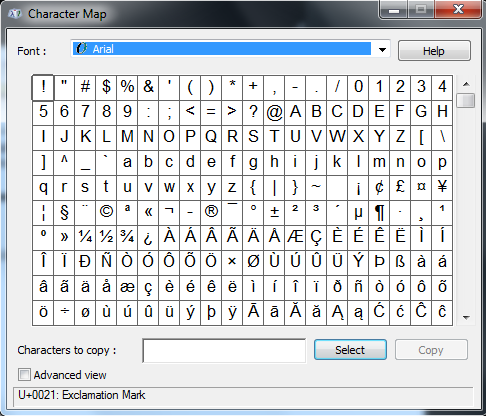Pick the Æ ligature character
486x416 pixels.
tap(295, 237)
